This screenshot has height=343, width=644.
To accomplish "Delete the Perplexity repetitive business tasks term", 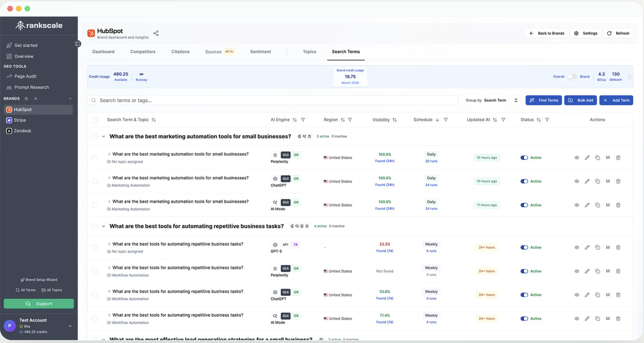I will [x=618, y=271].
